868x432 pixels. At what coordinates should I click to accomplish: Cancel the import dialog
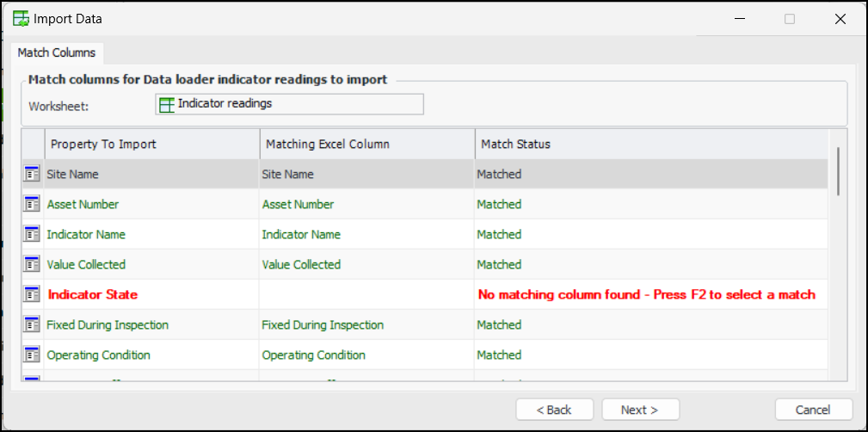(813, 410)
